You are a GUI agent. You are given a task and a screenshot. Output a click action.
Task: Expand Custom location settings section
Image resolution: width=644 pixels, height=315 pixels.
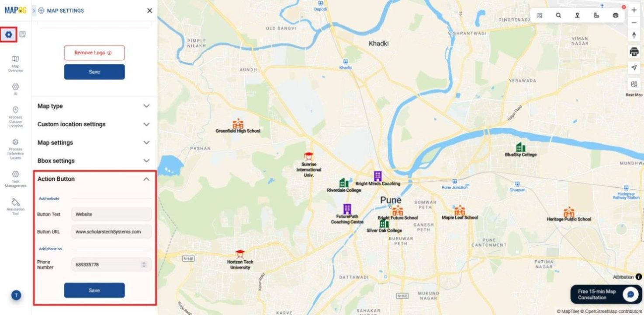click(94, 124)
